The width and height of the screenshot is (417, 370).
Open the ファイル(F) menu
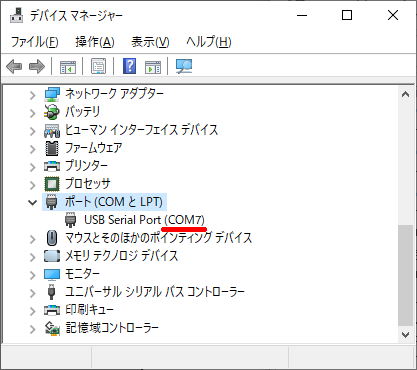35,42
